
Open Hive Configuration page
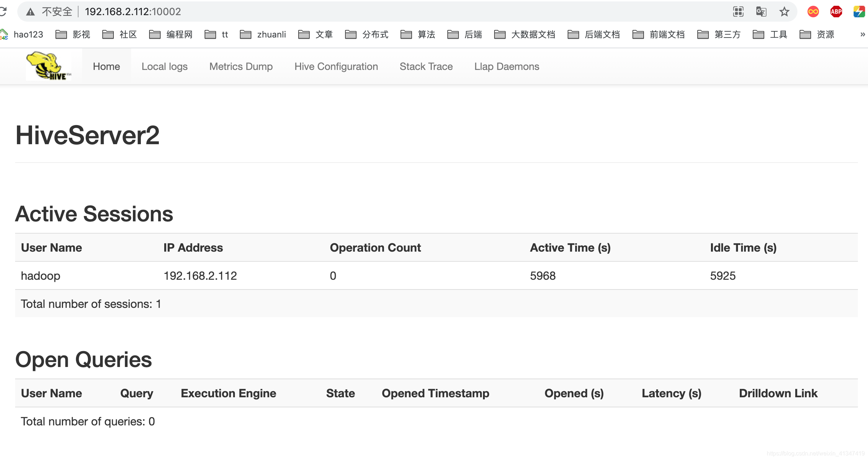tap(336, 67)
